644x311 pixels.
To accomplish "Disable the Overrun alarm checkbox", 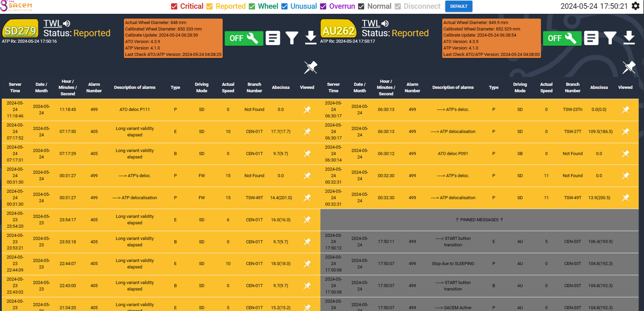I will tap(323, 6).
